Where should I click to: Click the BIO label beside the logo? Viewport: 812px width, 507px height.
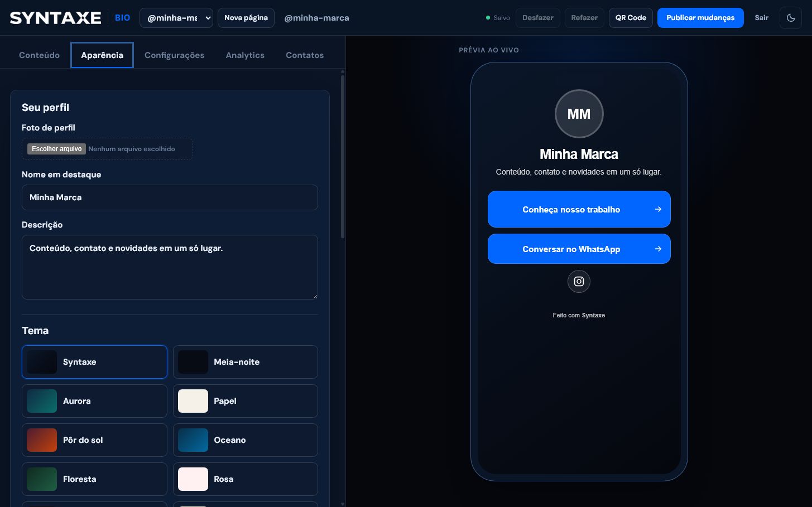[x=123, y=18]
